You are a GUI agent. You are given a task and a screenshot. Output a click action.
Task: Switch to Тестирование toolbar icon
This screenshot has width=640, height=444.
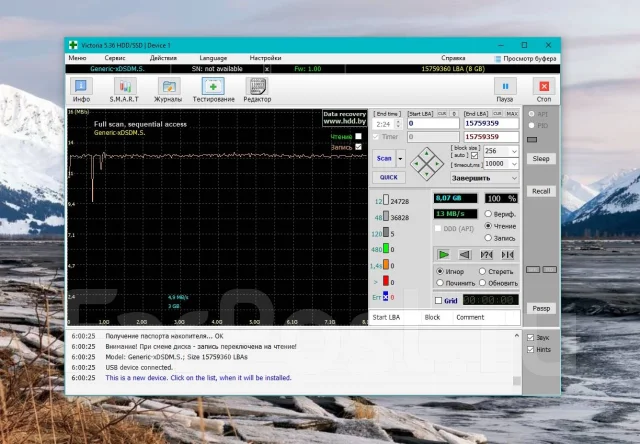click(x=213, y=90)
